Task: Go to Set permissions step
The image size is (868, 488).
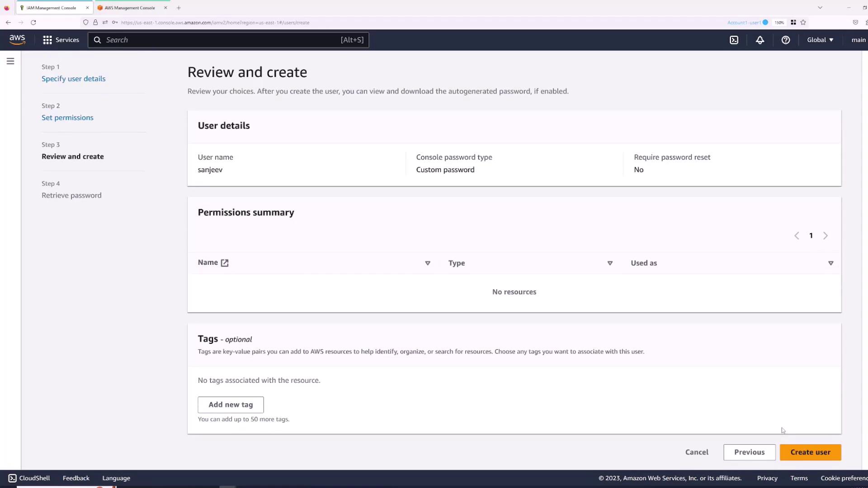Action: pos(67,117)
